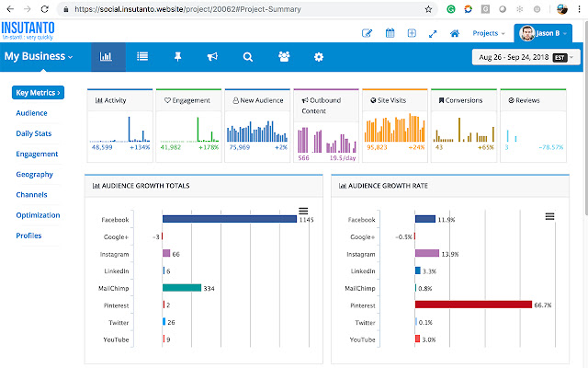Screen dimensions: 588x368
Task: Open settings with the gear icon
Action: [319, 57]
